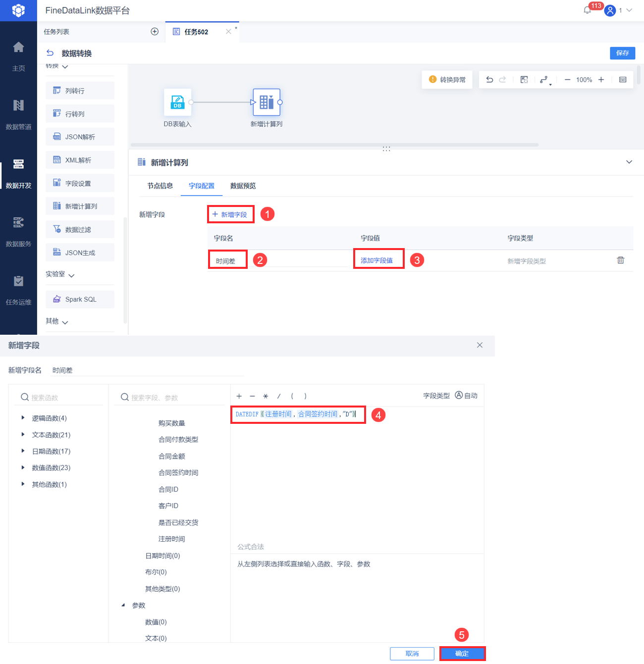The height and width of the screenshot is (664, 644).
Task: Click the undo arrow in canvas toolbar
Action: 489,80
